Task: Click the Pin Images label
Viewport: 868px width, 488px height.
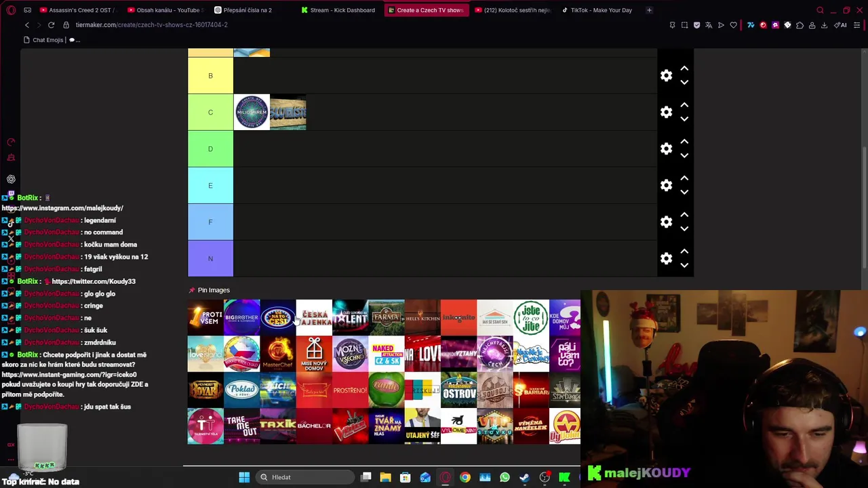Action: click(214, 290)
